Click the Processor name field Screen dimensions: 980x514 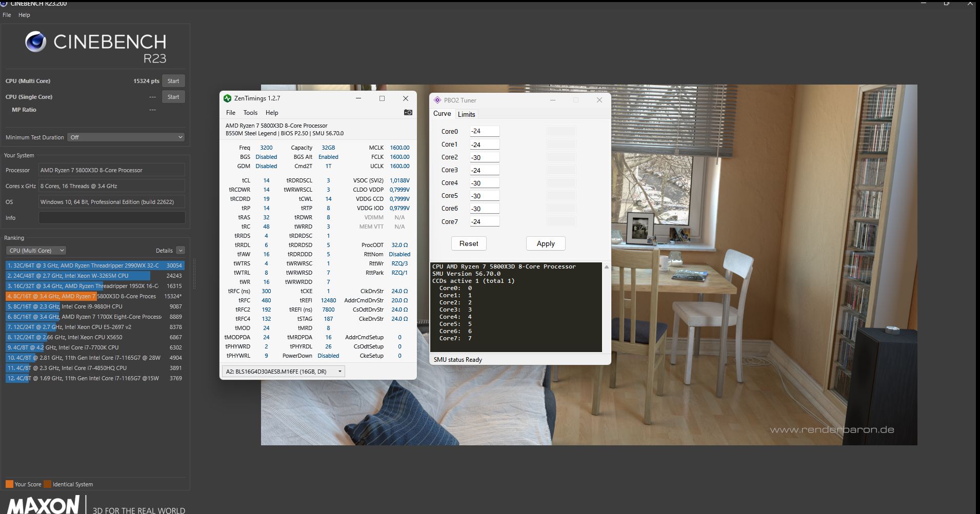[x=112, y=170]
